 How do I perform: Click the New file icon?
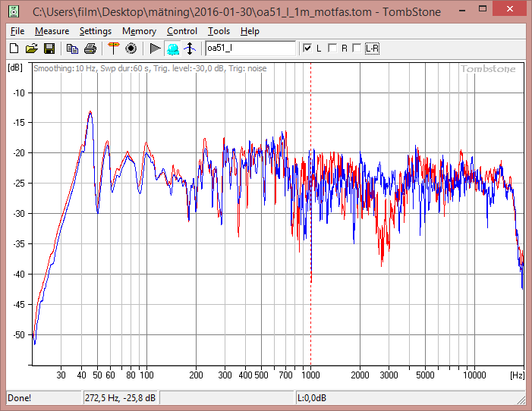[x=14, y=49]
